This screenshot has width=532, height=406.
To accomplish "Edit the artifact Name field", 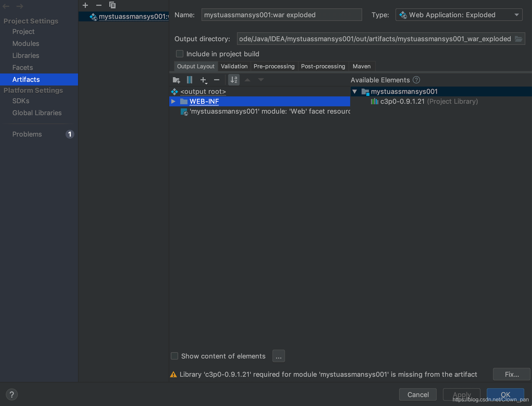I will [282, 15].
